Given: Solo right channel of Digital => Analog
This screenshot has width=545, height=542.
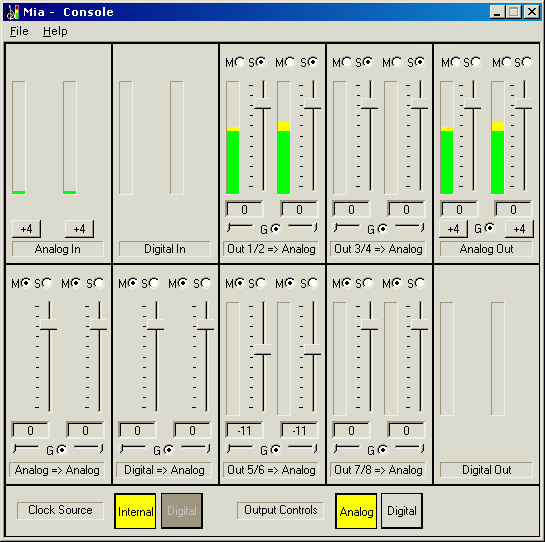Looking at the screenshot, I should (x=205, y=283).
